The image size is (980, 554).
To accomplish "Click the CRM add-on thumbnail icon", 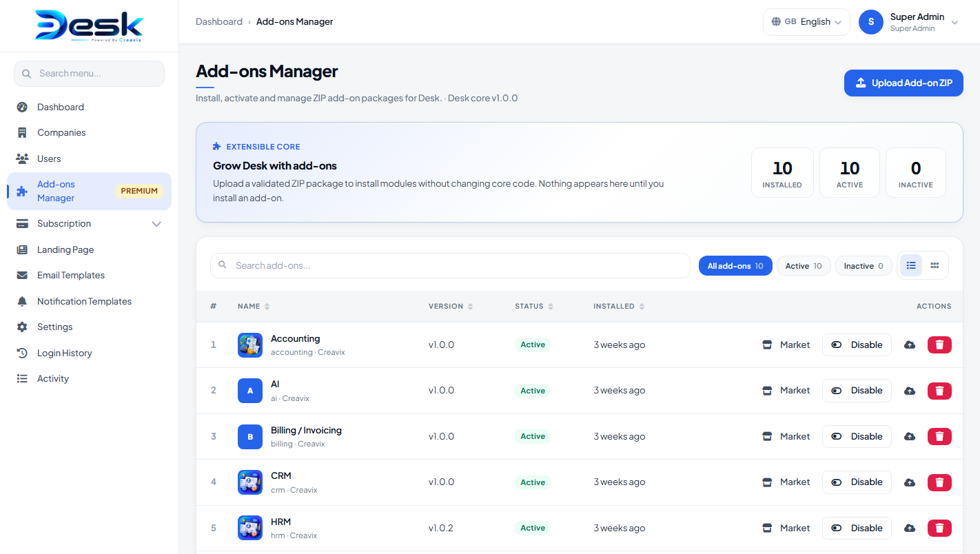I will pyautogui.click(x=250, y=482).
